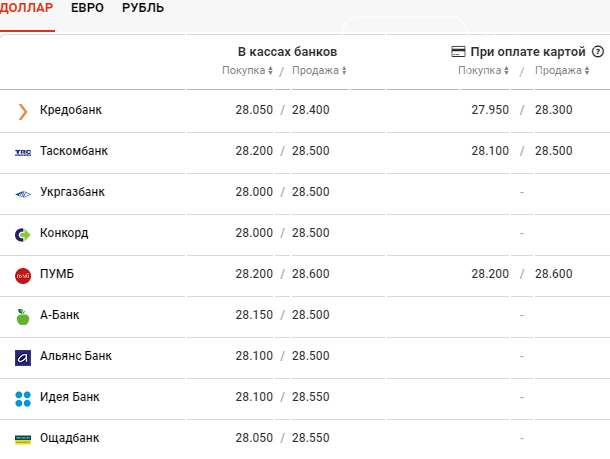Viewport: 610px width, 459px height.
Task: Sort by Покупка under При оплате картой
Action: pyautogui.click(x=483, y=71)
